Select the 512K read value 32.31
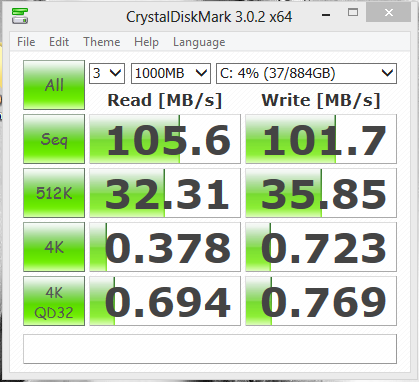Screen dimensions: 419x382 (x=165, y=193)
